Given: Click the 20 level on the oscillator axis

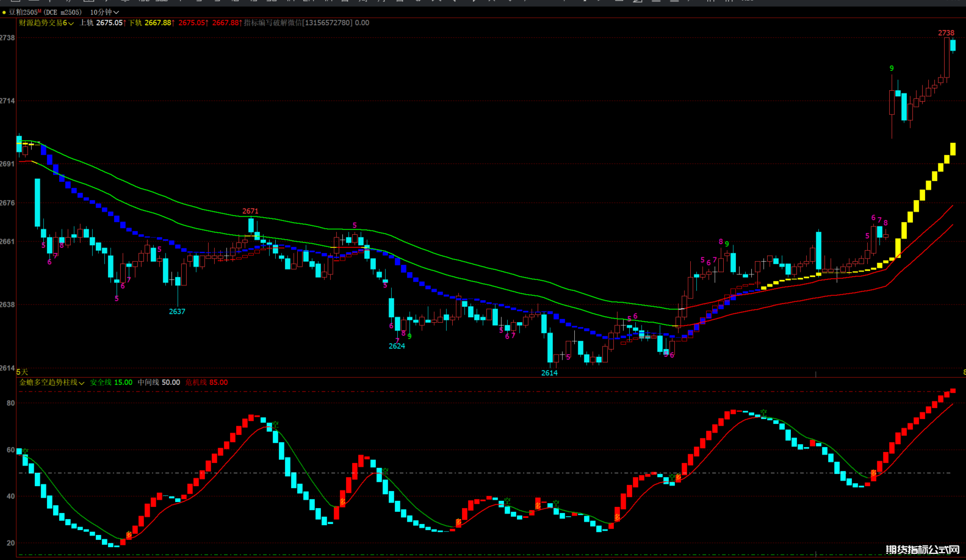Looking at the screenshot, I should click(10, 543).
